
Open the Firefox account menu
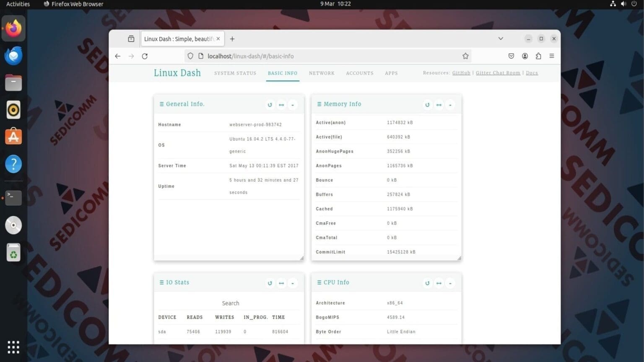[x=525, y=56]
